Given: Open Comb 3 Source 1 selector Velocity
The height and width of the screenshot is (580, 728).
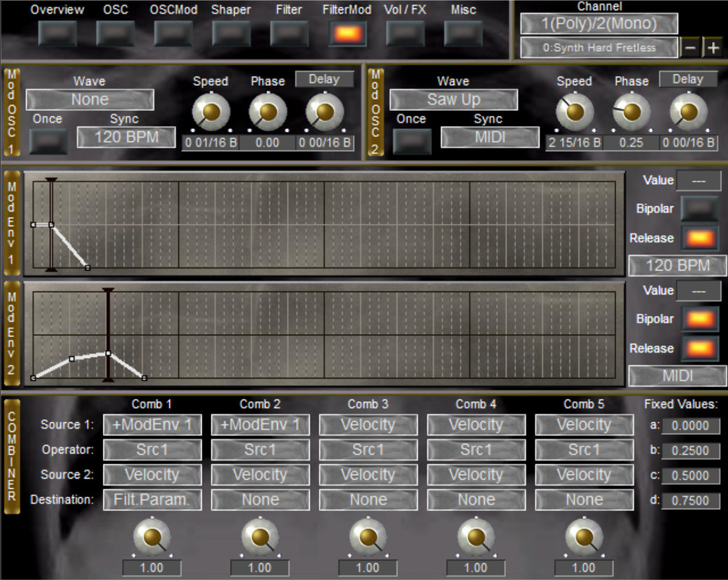Looking at the screenshot, I should (368, 425).
